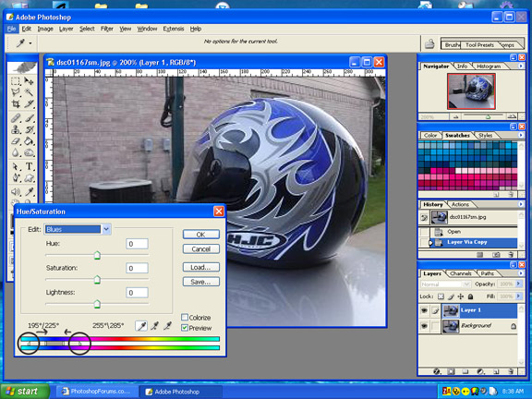The image size is (532, 399).
Task: Open the tool preset picker arrow
Action: [30, 43]
